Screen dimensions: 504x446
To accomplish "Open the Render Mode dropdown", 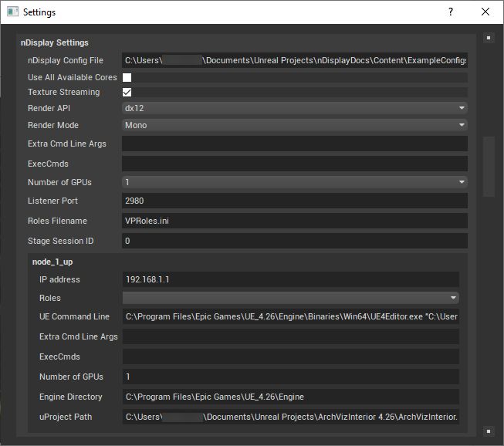I will [x=294, y=125].
